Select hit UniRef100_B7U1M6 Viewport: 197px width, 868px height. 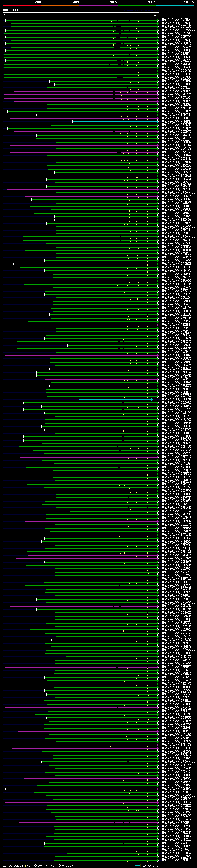point(177,108)
